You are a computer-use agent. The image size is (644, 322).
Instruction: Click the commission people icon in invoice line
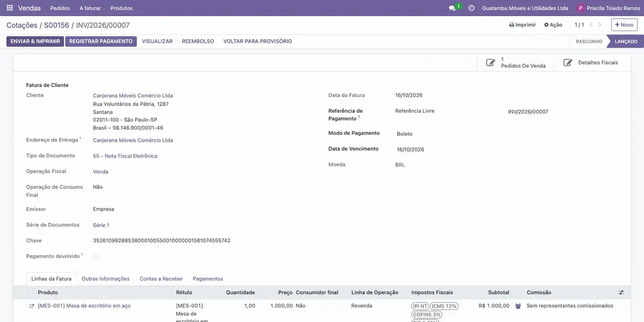[x=518, y=306]
